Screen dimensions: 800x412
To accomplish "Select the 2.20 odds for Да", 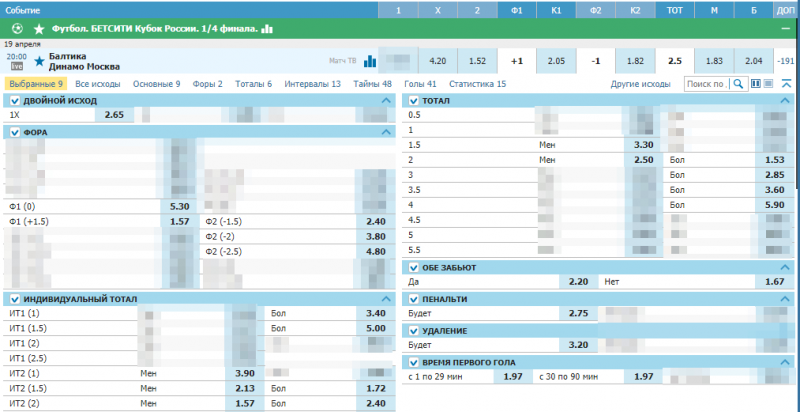I will 574,283.
